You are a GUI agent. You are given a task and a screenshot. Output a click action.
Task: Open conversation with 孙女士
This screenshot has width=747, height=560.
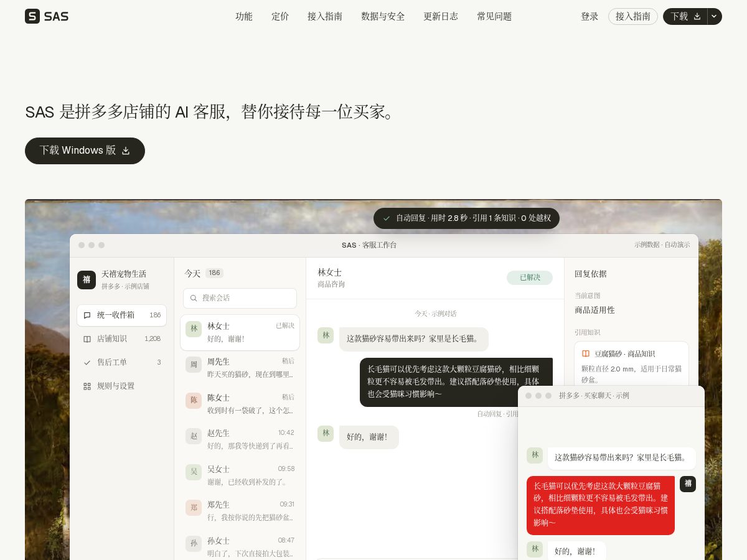pyautogui.click(x=240, y=547)
